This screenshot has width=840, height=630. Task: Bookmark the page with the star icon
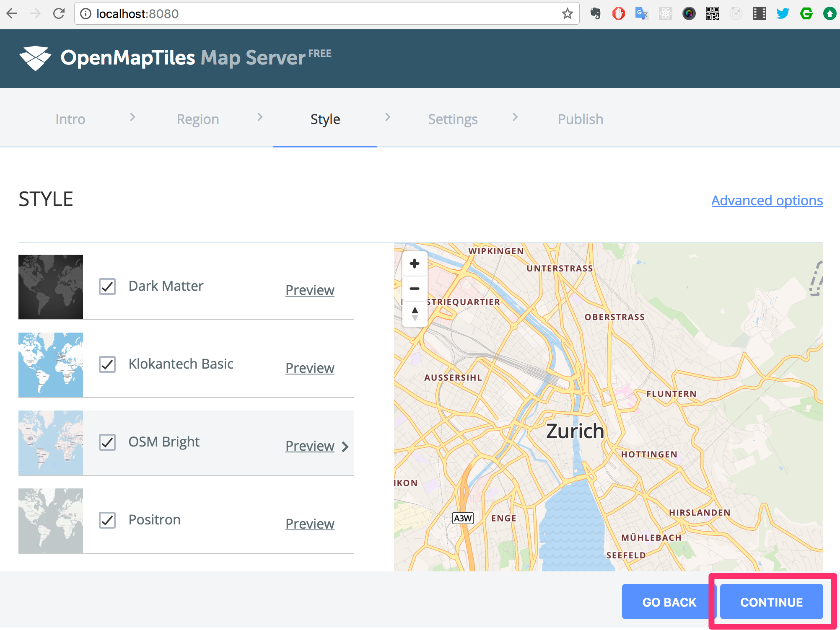coord(567,14)
